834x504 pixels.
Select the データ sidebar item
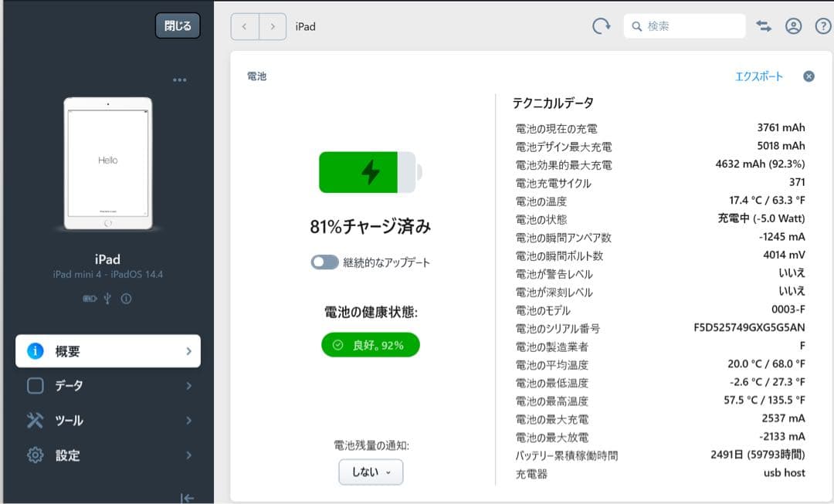click(x=108, y=385)
